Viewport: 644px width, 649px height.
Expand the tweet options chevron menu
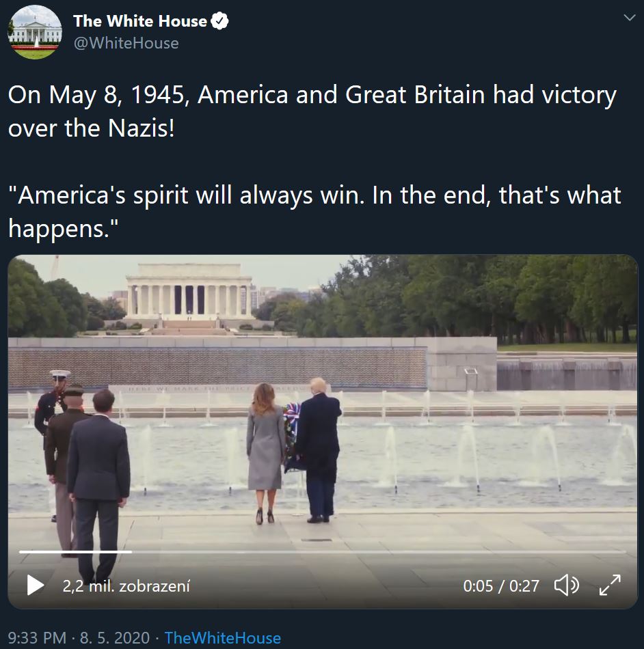(629, 18)
